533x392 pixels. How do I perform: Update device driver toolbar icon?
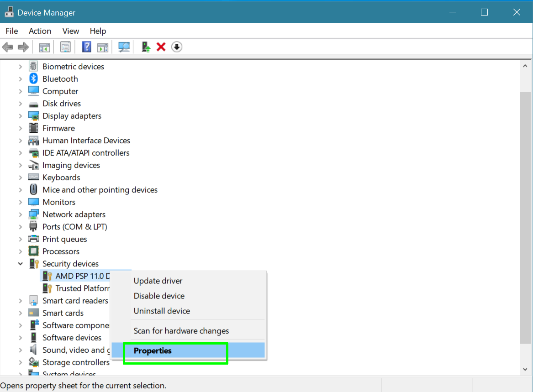(146, 47)
